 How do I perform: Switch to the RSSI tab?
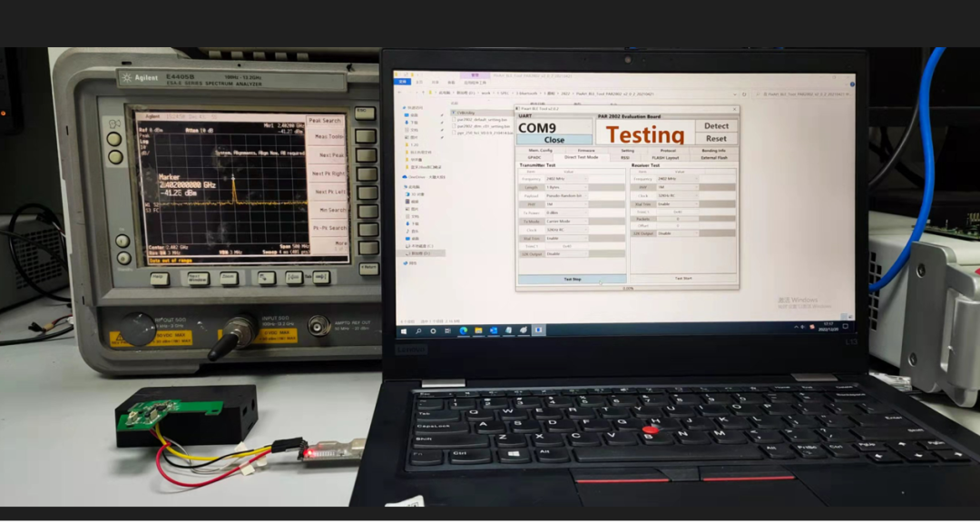tap(625, 158)
